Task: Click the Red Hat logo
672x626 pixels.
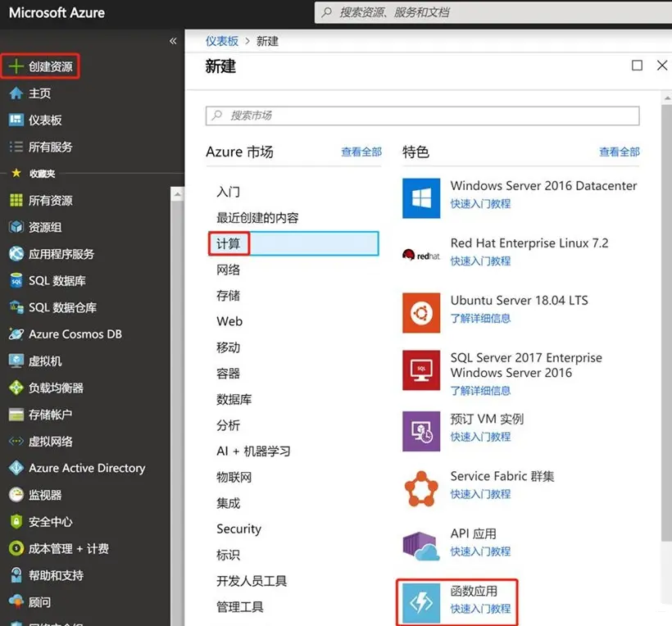Action: click(x=421, y=256)
